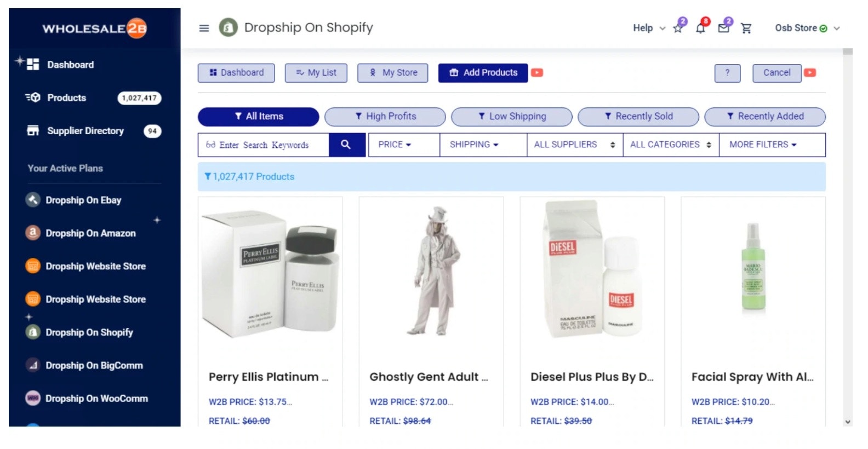This screenshot has height=449, width=868.
Task: Click the hamburger menu icon
Action: tap(204, 28)
